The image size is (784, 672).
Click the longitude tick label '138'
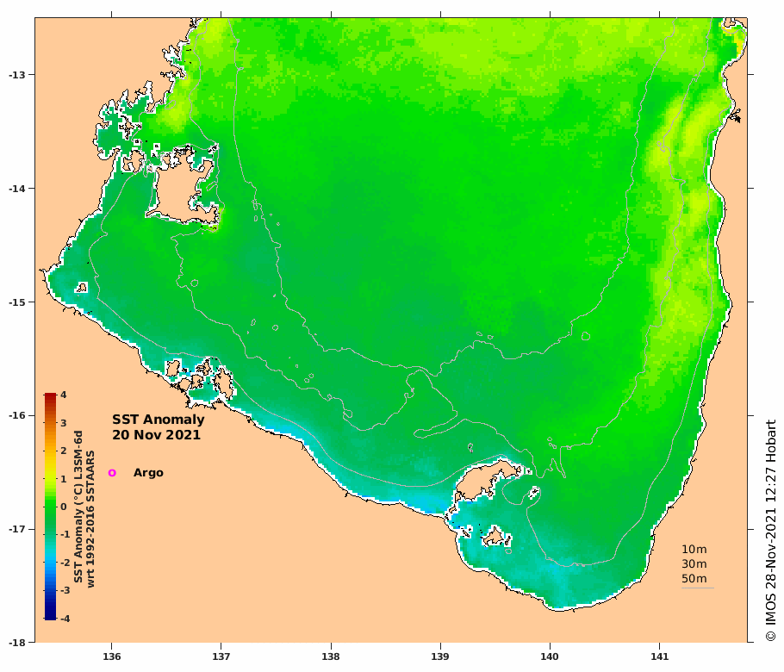pos(331,656)
